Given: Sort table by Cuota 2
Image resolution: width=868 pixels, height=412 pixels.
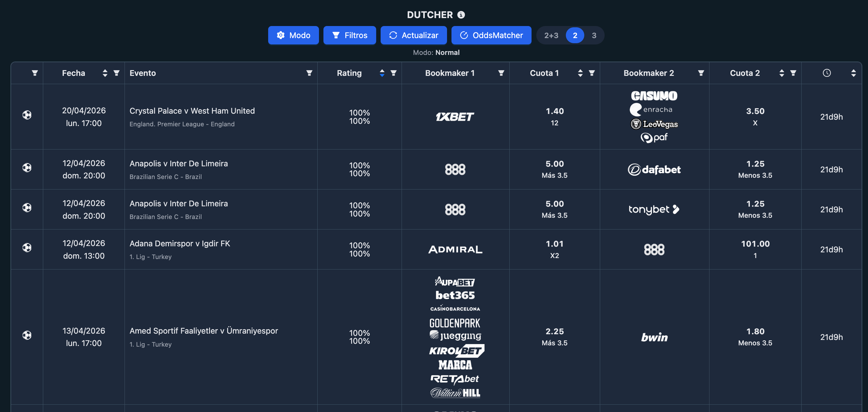Looking at the screenshot, I should click(782, 73).
